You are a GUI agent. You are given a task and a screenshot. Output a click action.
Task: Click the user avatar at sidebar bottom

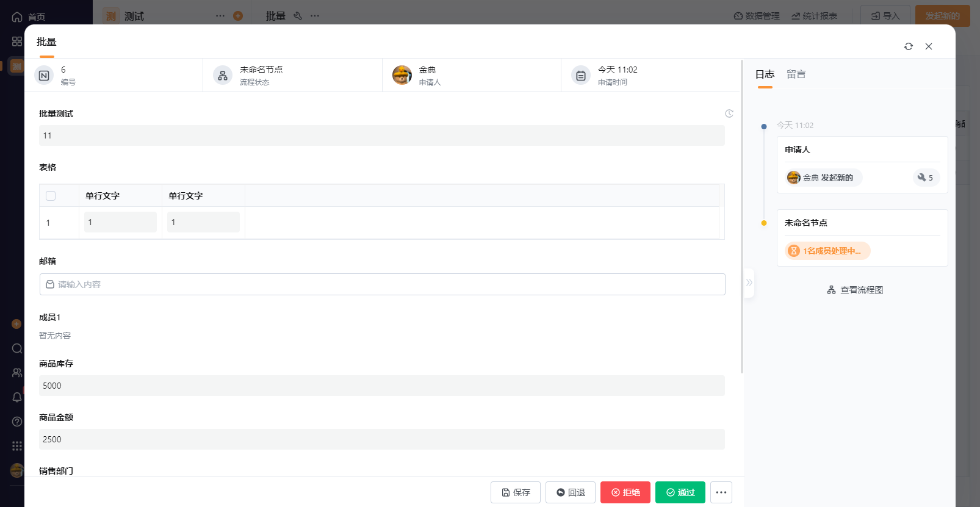click(x=17, y=470)
